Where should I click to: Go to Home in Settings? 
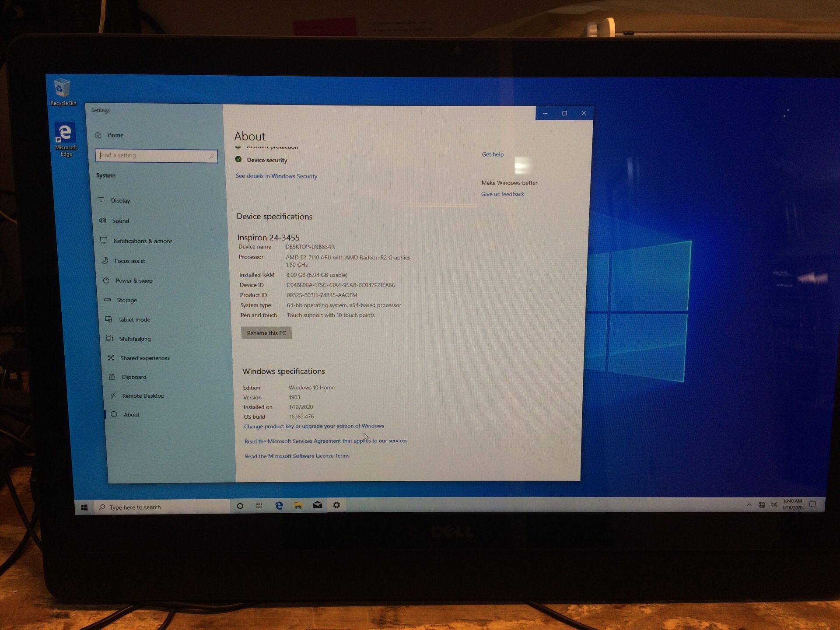click(x=115, y=135)
